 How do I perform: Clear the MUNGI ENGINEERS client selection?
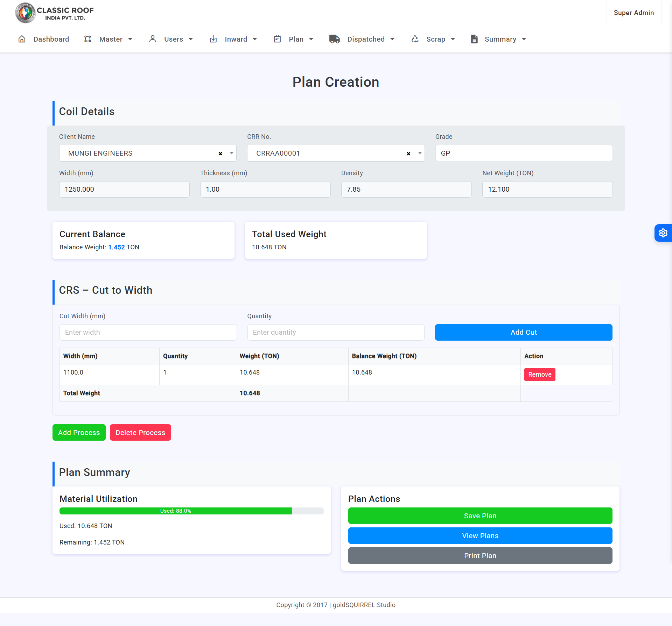[x=220, y=154]
